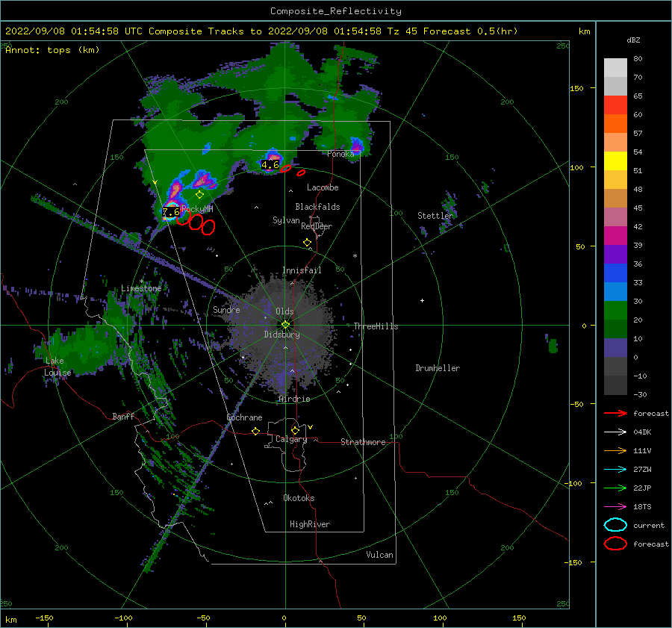The height and width of the screenshot is (628, 672).
Task: Click the red forecast arrow in legend
Action: tap(615, 413)
